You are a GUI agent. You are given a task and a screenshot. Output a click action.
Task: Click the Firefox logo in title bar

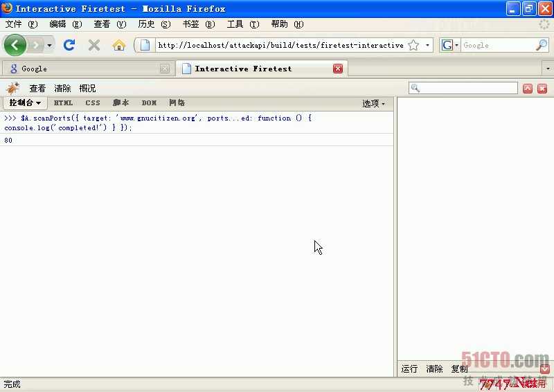point(7,8)
